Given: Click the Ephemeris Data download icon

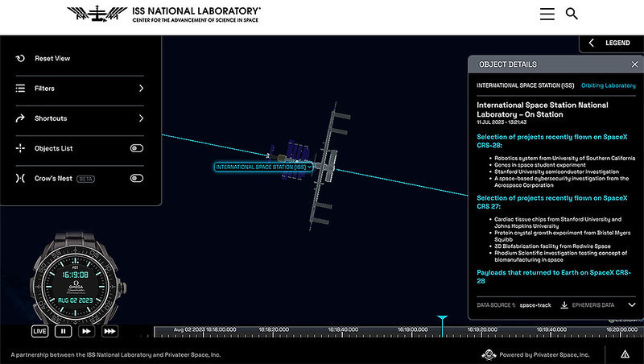Looking at the screenshot, I should click(x=564, y=305).
